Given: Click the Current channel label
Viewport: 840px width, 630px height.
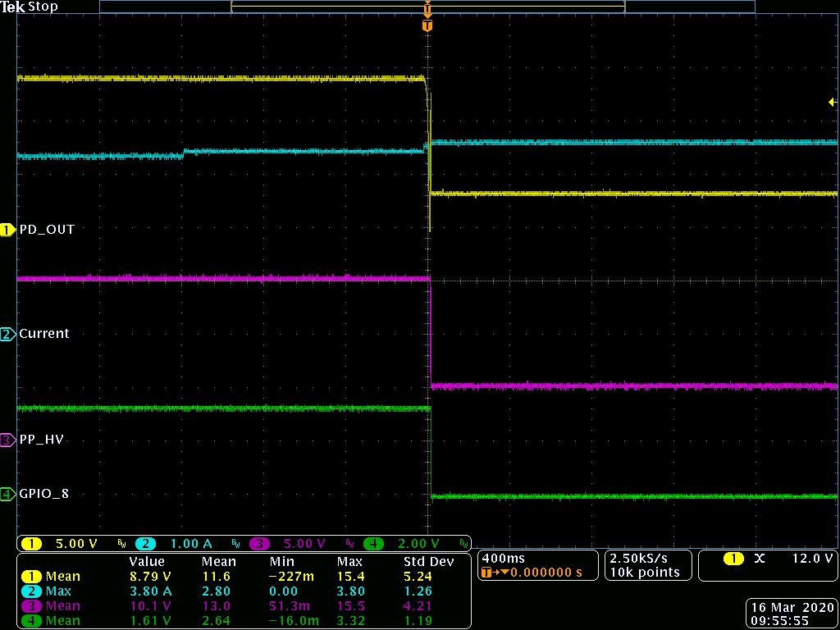Looking at the screenshot, I should (44, 333).
